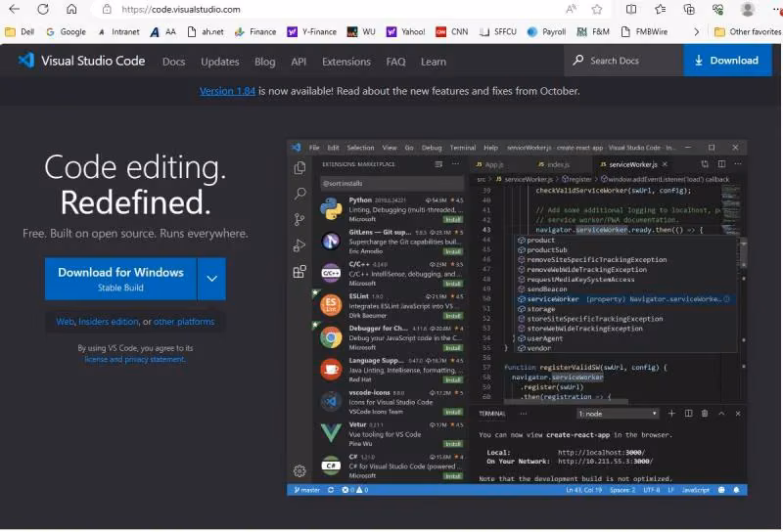The width and height of the screenshot is (783, 532).
Task: Open favorites list icon in toolbar
Action: click(660, 9)
